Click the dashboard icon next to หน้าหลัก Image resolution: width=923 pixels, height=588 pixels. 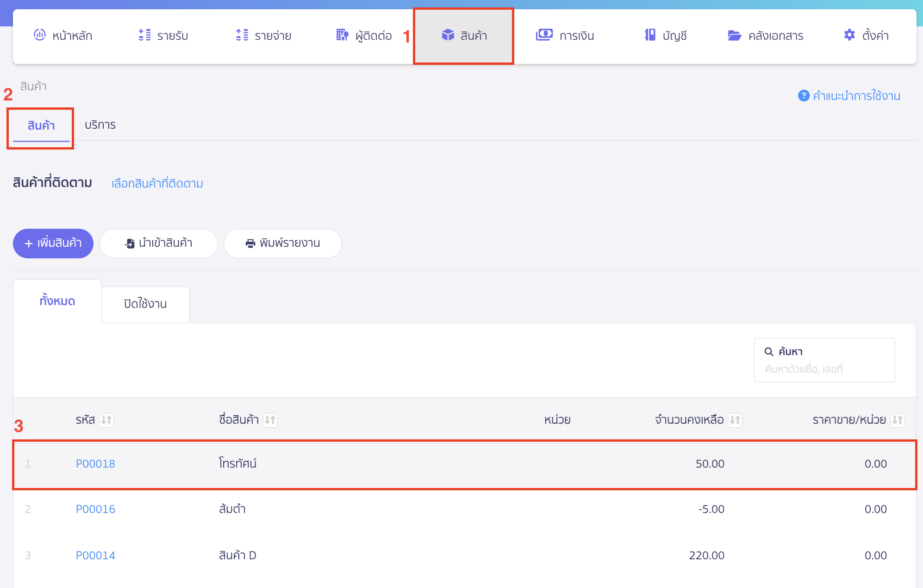(40, 35)
